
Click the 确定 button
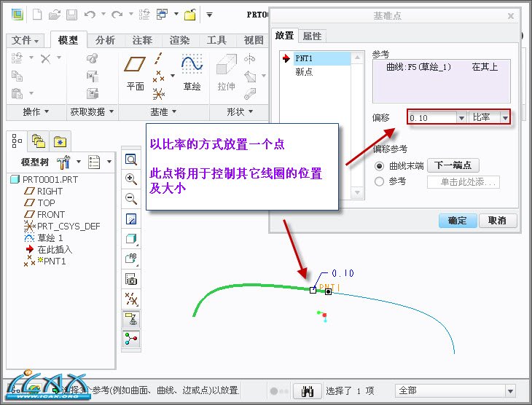click(x=458, y=221)
